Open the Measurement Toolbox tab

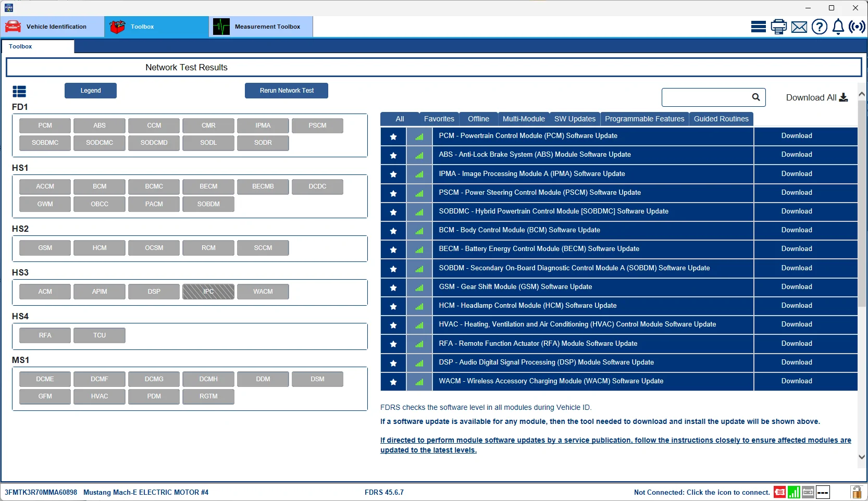[261, 27]
